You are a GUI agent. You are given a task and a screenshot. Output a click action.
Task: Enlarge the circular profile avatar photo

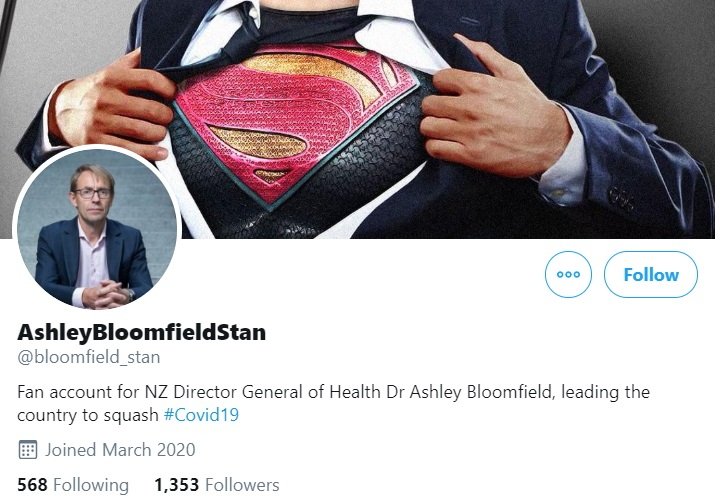click(x=95, y=230)
